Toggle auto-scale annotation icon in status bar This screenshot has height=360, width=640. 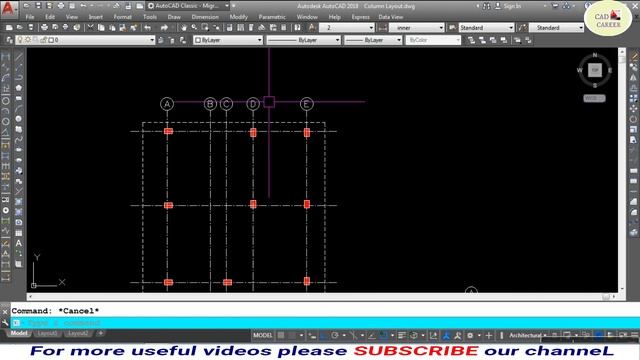point(458,336)
